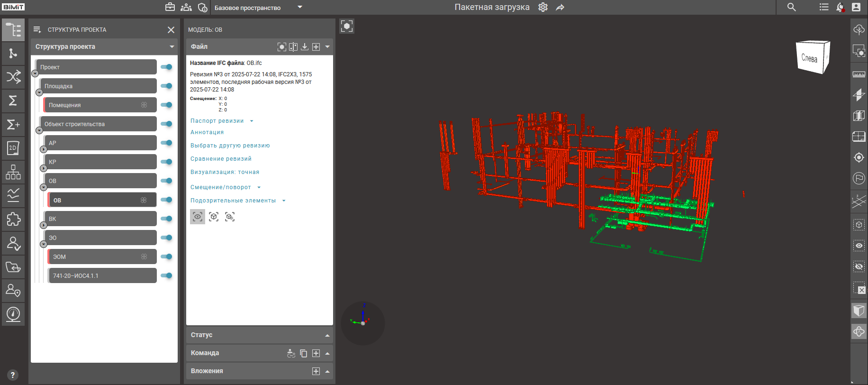
Task: Click the search magnifier icon in top bar
Action: pos(791,7)
